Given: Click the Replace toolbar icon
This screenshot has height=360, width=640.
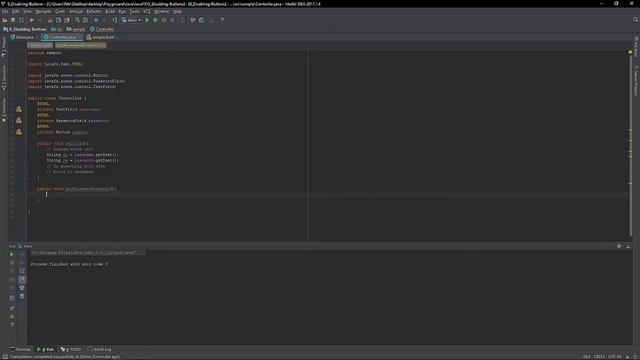Looking at the screenshot, I should click(85, 20).
